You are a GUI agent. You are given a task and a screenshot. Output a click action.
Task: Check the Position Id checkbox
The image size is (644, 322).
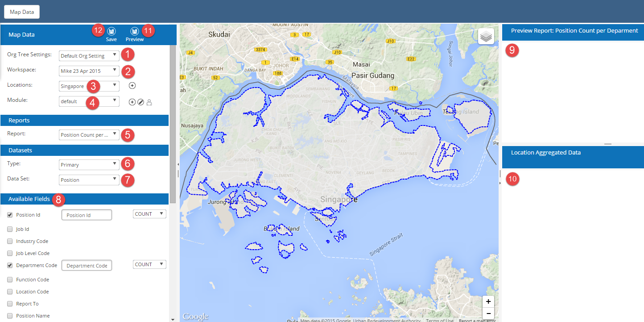(x=10, y=215)
